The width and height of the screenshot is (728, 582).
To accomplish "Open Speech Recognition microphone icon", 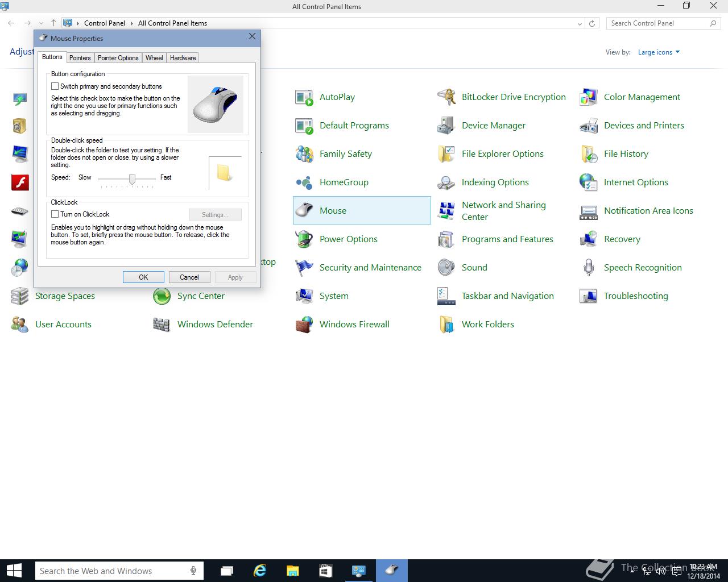I will (x=589, y=268).
